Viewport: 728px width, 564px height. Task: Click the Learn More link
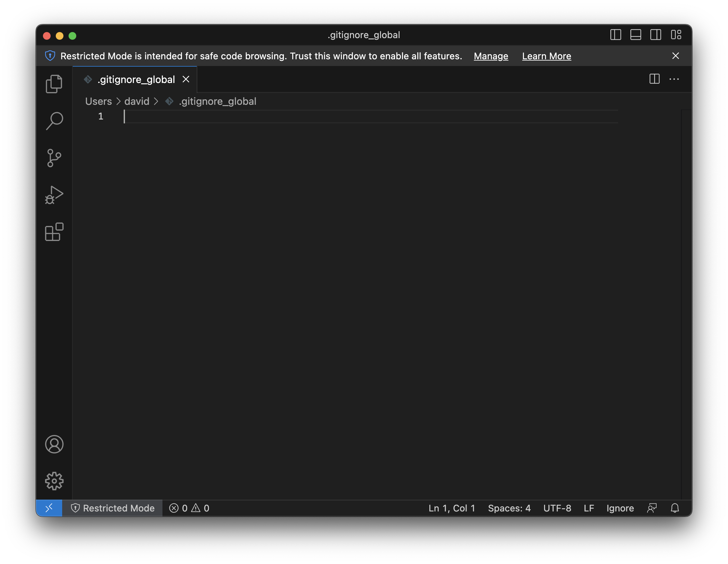point(546,56)
